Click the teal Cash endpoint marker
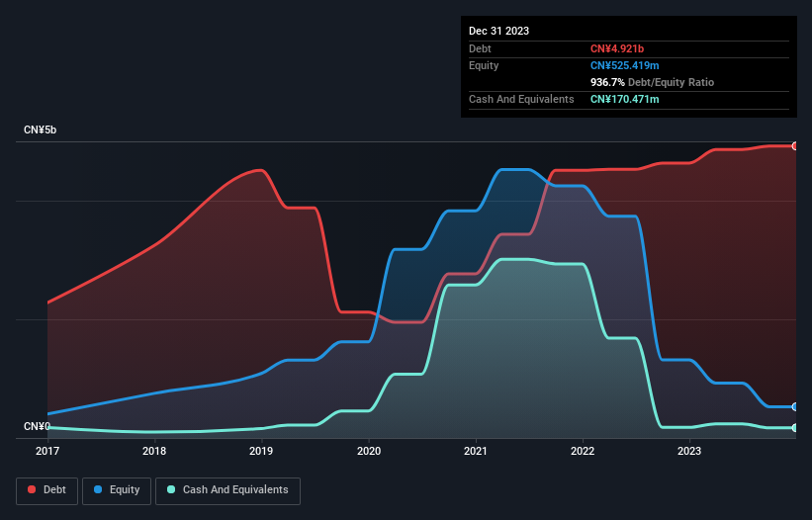This screenshot has height=520, width=812. [x=795, y=428]
